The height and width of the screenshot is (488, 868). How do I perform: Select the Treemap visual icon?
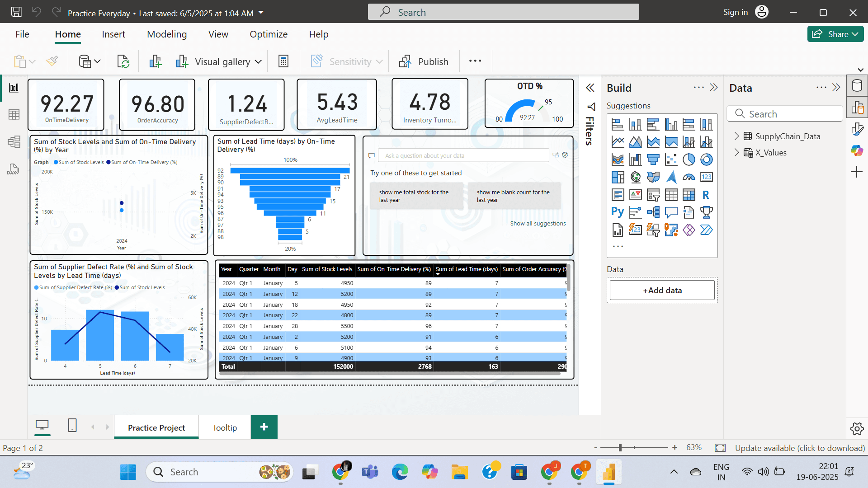pyautogui.click(x=618, y=177)
